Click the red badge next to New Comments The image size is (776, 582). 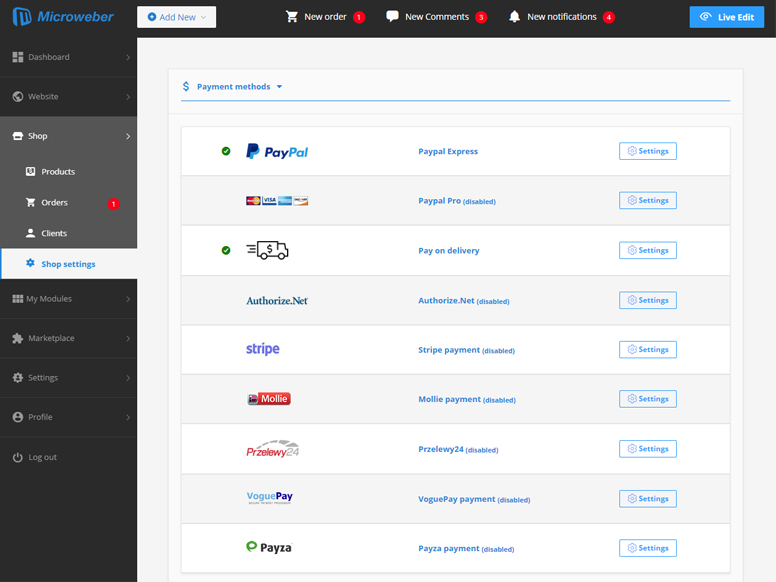point(481,17)
